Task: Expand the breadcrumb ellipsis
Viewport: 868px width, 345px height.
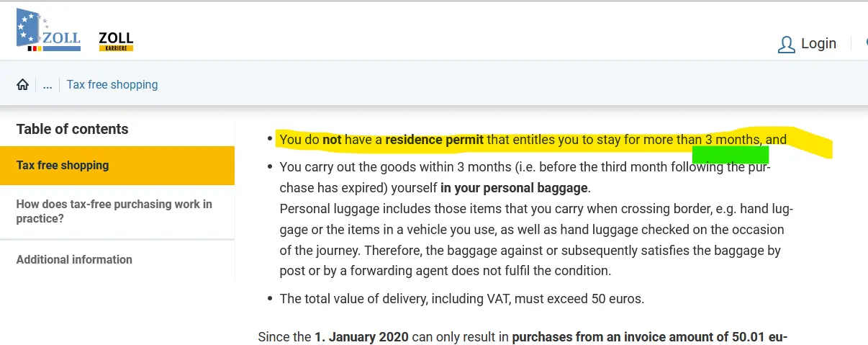Action: pyautogui.click(x=48, y=85)
